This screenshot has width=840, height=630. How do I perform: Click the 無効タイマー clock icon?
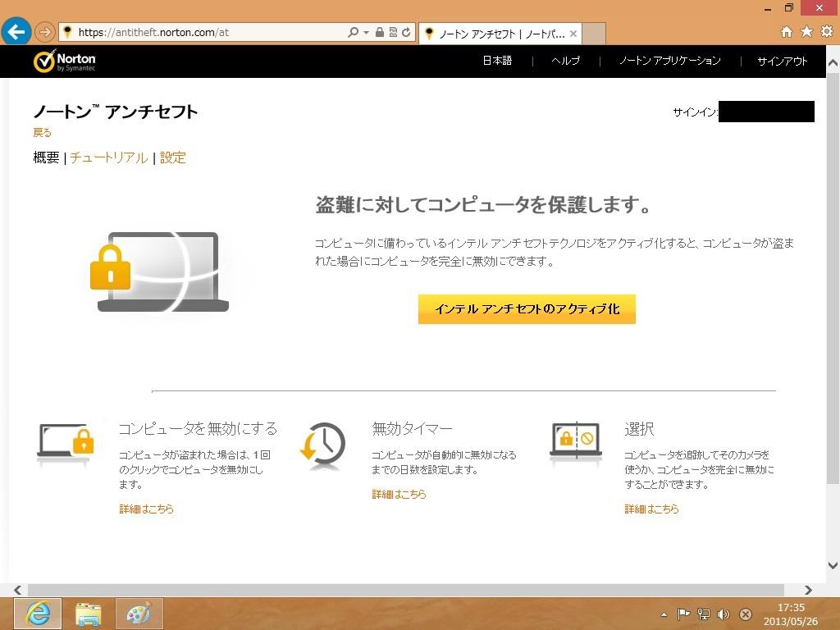pyautogui.click(x=322, y=446)
